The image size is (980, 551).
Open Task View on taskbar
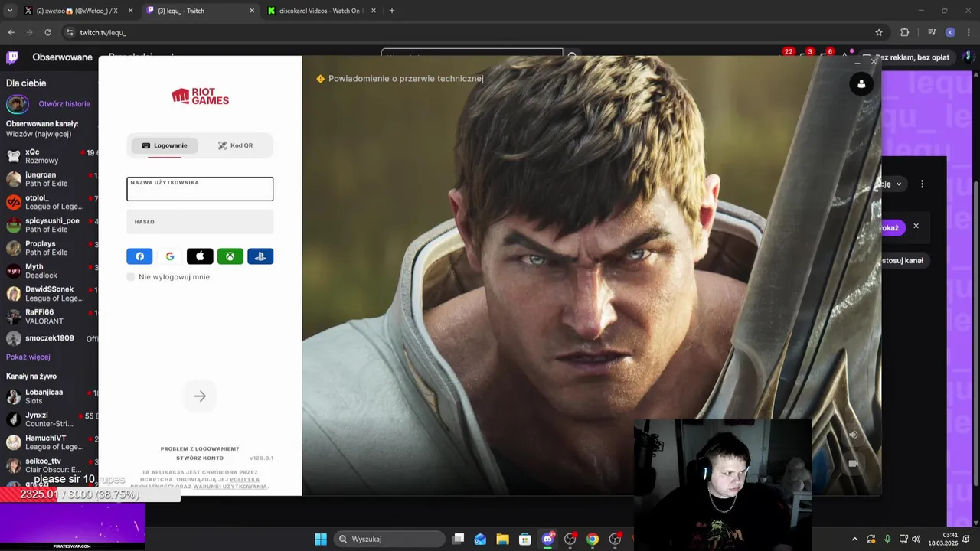point(458,539)
